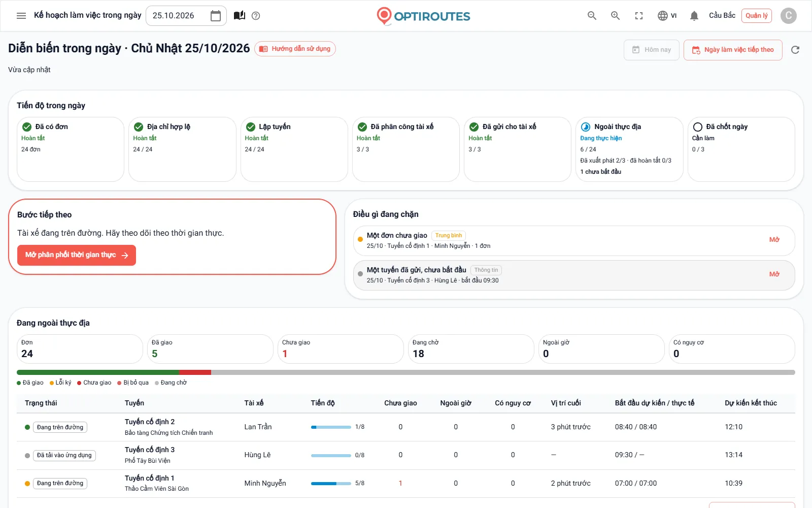
Task: Open the Ngoài thực địa step card
Action: tap(629, 149)
